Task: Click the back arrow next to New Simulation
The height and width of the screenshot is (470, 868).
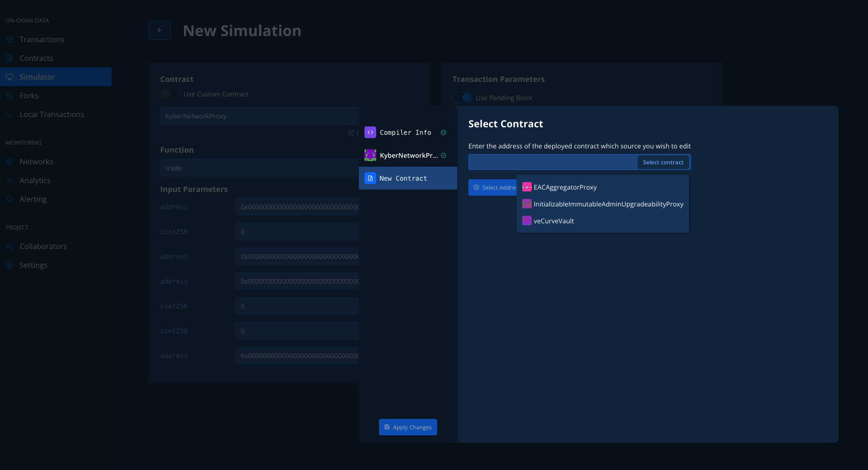Action: pyautogui.click(x=160, y=30)
